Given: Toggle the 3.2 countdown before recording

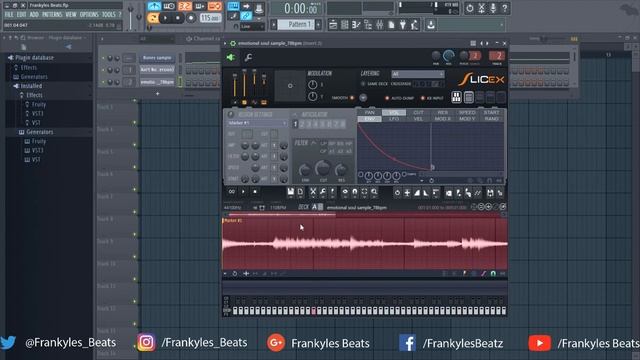Looking at the screenshot, I should [184, 6].
